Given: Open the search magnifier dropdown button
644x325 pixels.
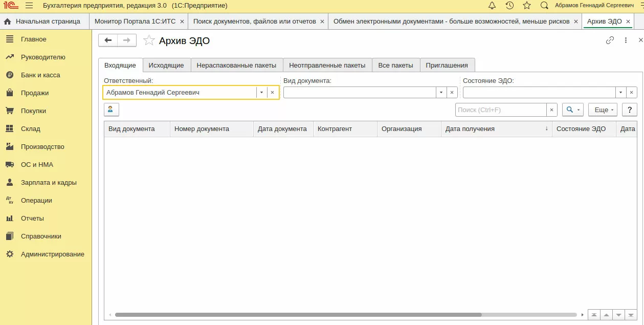Looking at the screenshot, I should click(573, 110).
